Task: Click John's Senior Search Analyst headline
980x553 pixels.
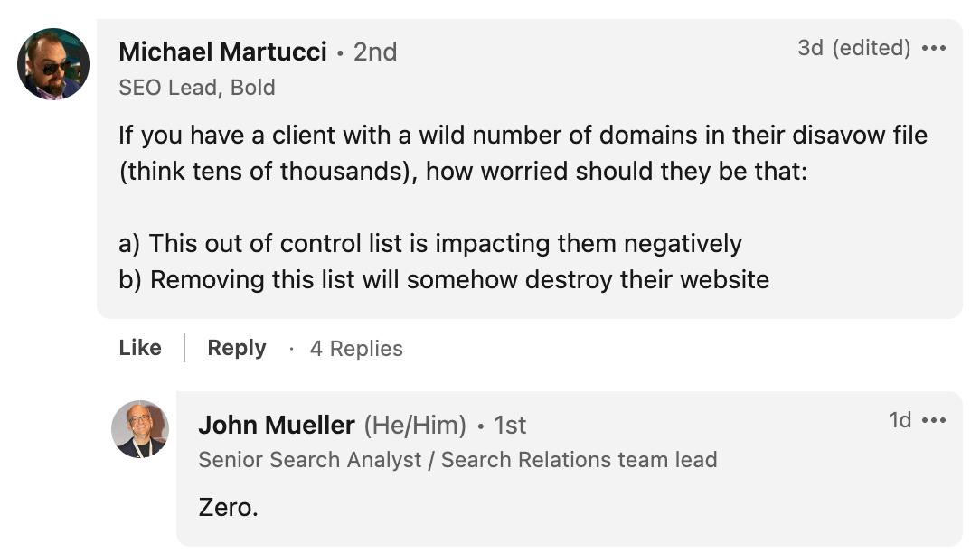Action: click(458, 460)
